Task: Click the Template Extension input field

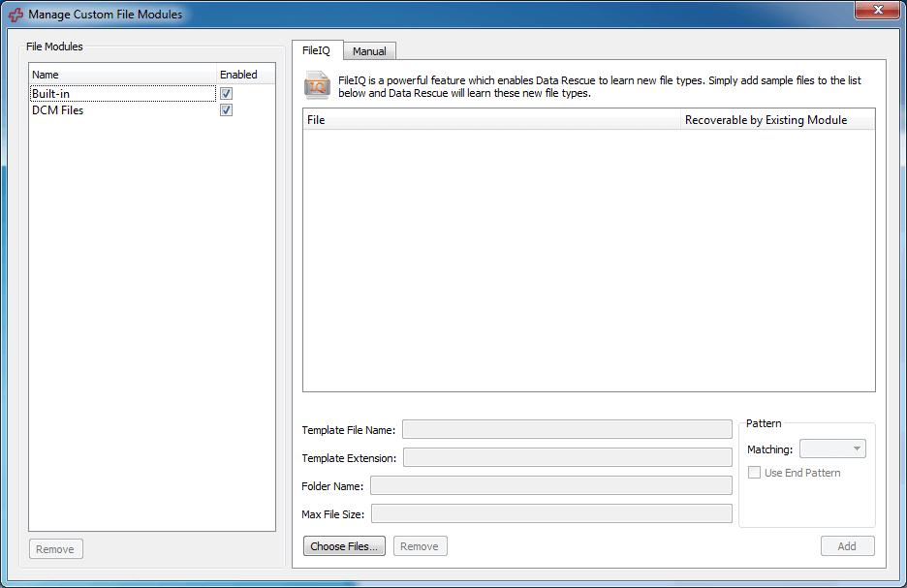Action: [567, 456]
